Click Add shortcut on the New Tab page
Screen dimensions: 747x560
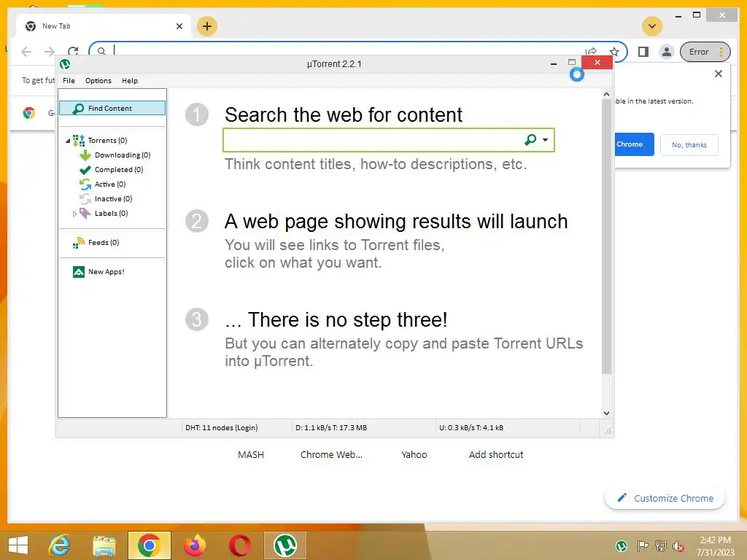(x=496, y=455)
